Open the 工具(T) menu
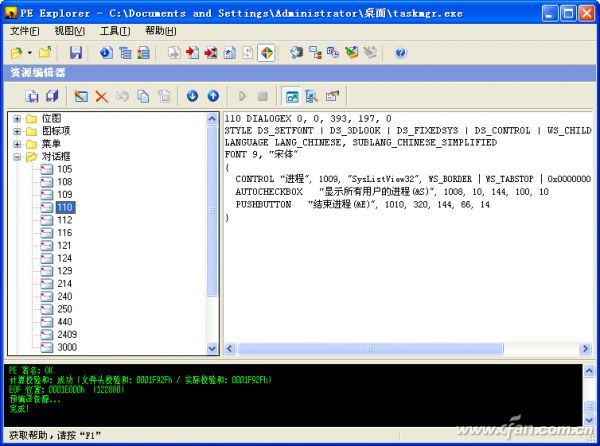This screenshot has width=600, height=446. click(x=115, y=31)
